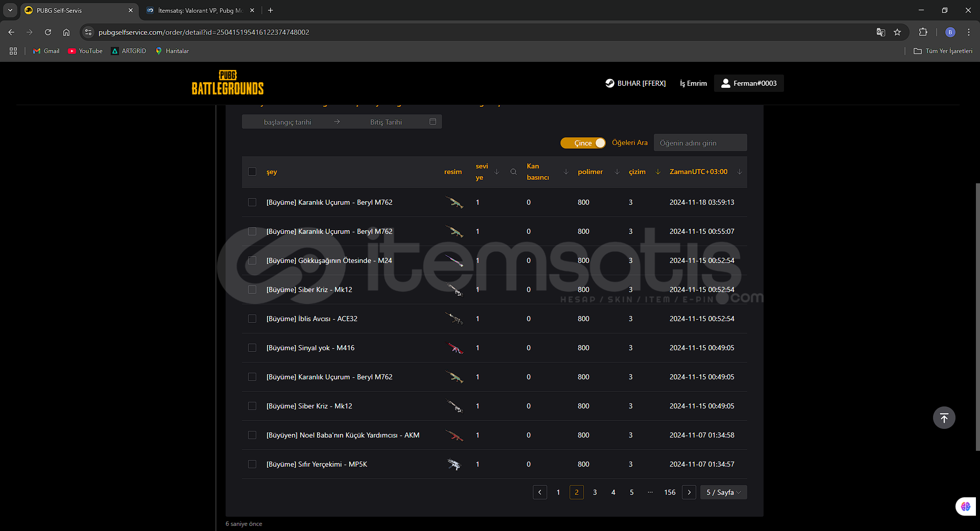Click the search magnifier in table header
This screenshot has height=531, width=980.
(x=513, y=172)
